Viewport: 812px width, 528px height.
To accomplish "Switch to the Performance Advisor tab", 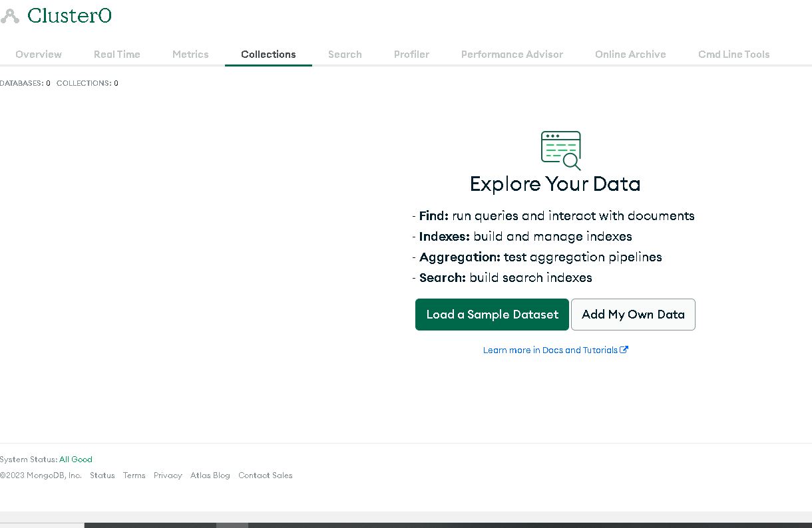I will (512, 55).
